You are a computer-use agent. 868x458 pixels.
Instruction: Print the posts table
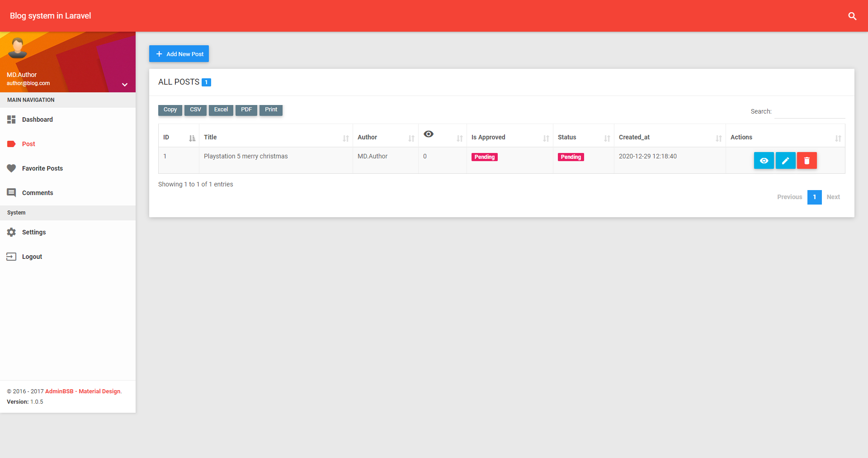tap(271, 110)
